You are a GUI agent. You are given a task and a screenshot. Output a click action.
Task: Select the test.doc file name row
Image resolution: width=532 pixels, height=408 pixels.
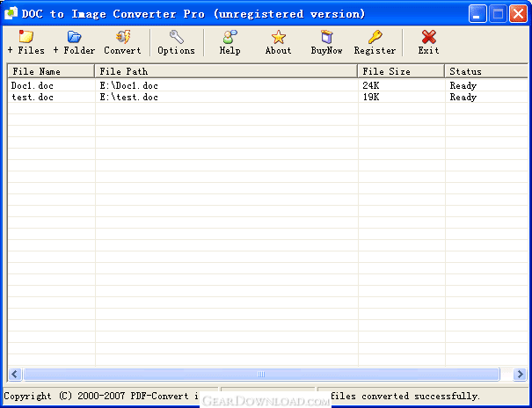(x=33, y=97)
